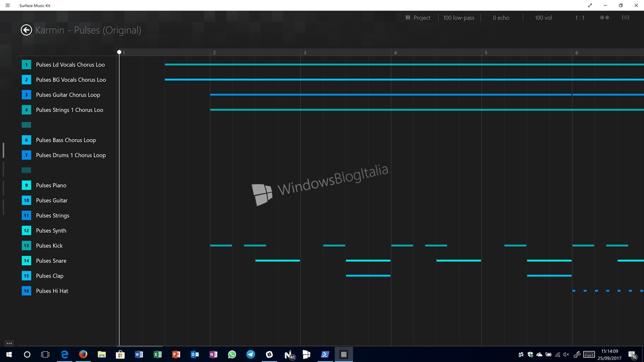Select track 16 number box
The height and width of the screenshot is (362, 644).
tap(26, 291)
